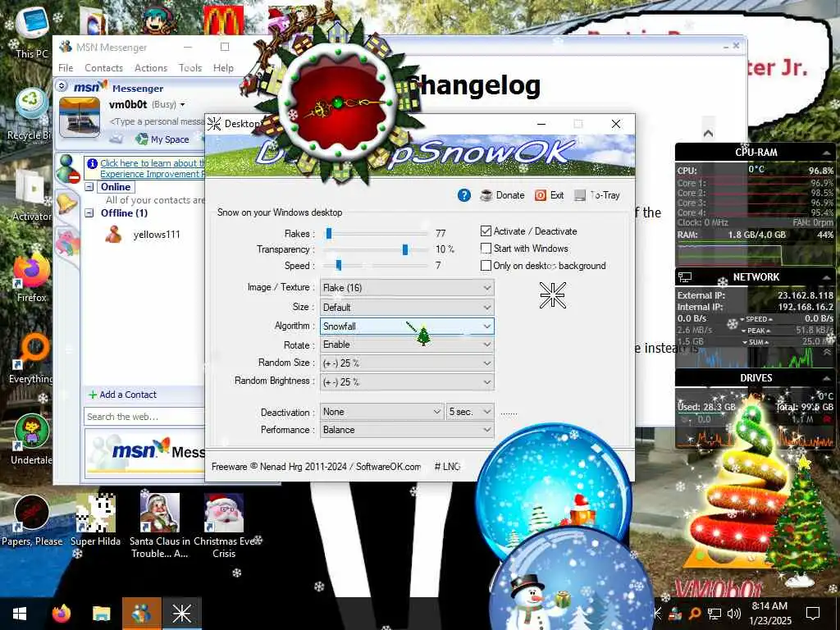Open File menu in MSN Messenger
Viewport: 840px width, 630px height.
[x=66, y=68]
